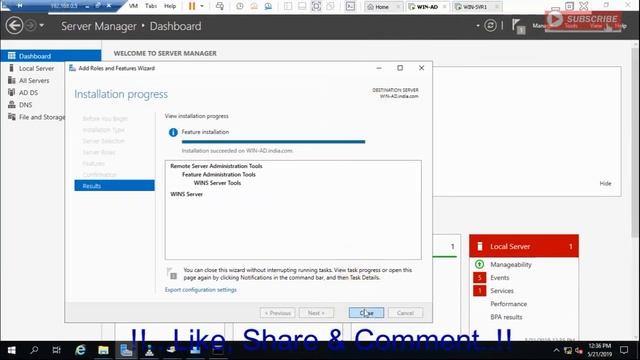640x360 pixels.
Task: Select the Results step in the wizard
Action: (114, 186)
